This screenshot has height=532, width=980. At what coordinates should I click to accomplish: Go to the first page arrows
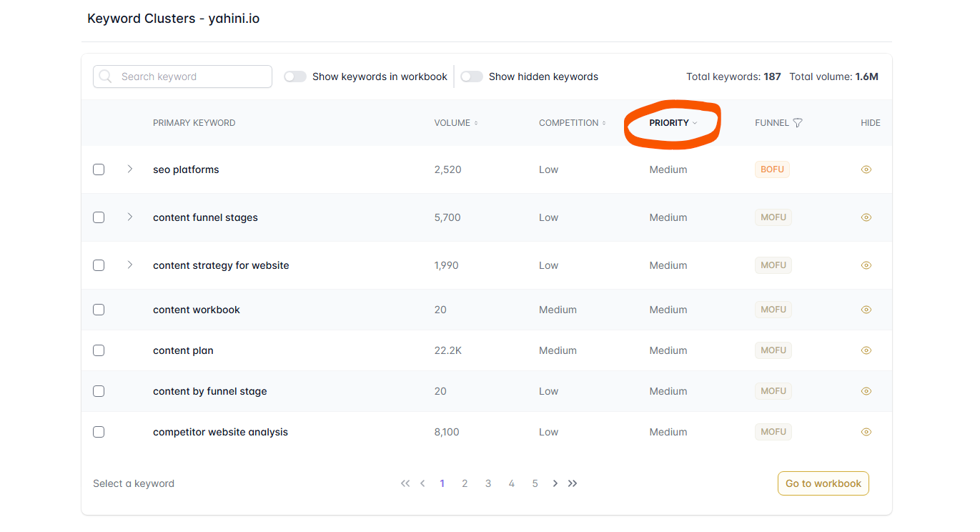(x=405, y=483)
